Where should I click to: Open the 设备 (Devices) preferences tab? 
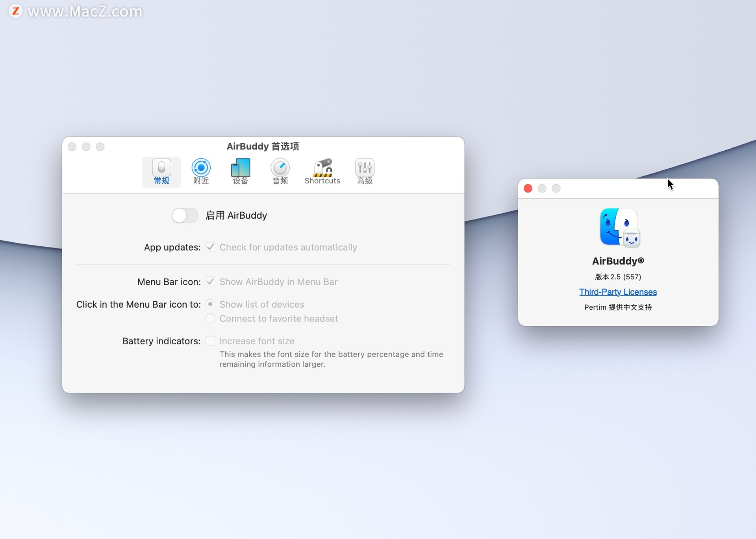coord(240,172)
